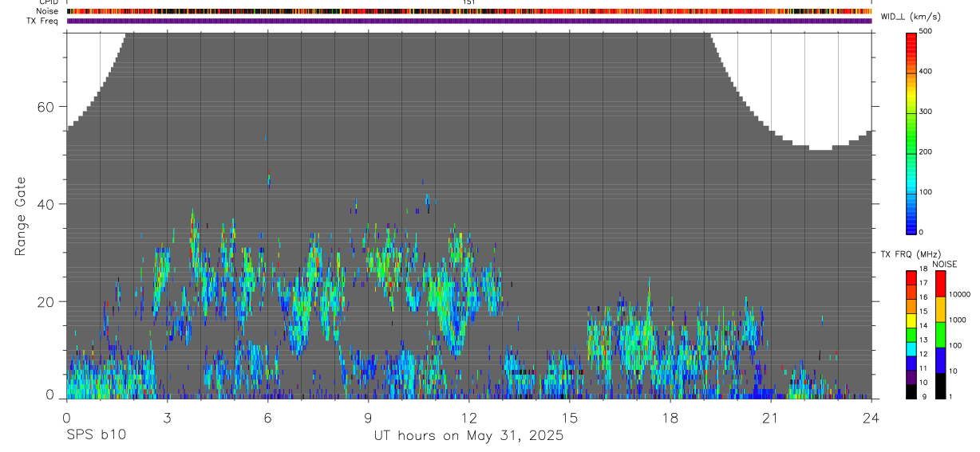Click the 3 tick on UT hours axis
Screen dimensions: 980x452
pyautogui.click(x=167, y=418)
